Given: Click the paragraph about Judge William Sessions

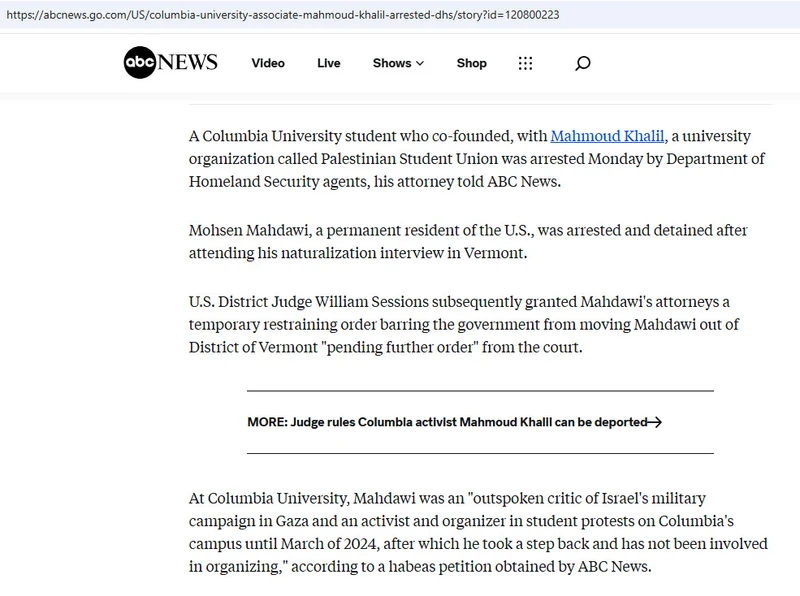Looking at the screenshot, I should point(464,324).
